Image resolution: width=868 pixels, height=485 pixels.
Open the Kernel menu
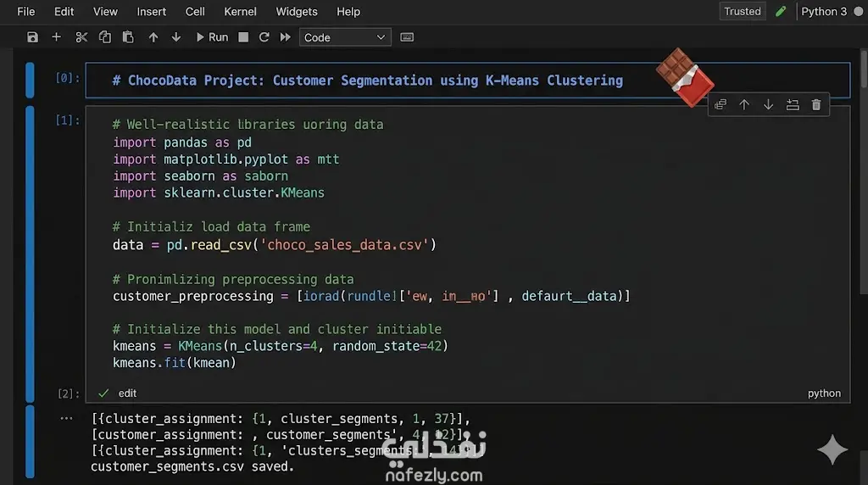[240, 12]
